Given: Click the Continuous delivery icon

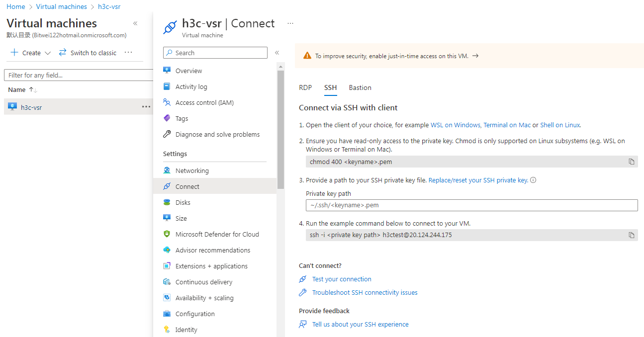Looking at the screenshot, I should tap(167, 282).
